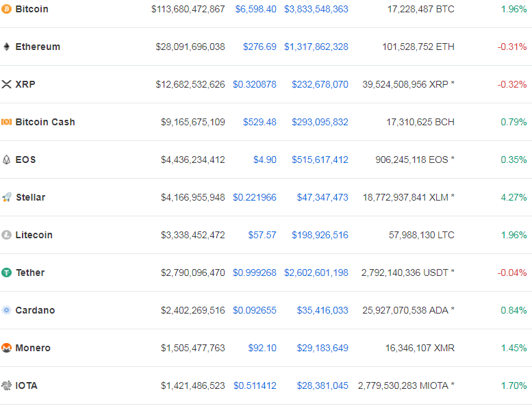Open the EOS coin name link
The image size is (532, 406).
[25, 160]
